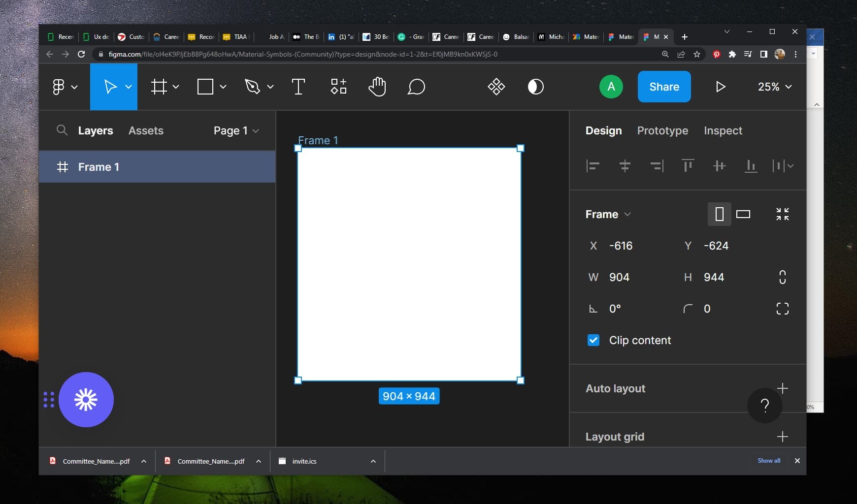
Task: Reload the page in Chrome
Action: pyautogui.click(x=81, y=54)
